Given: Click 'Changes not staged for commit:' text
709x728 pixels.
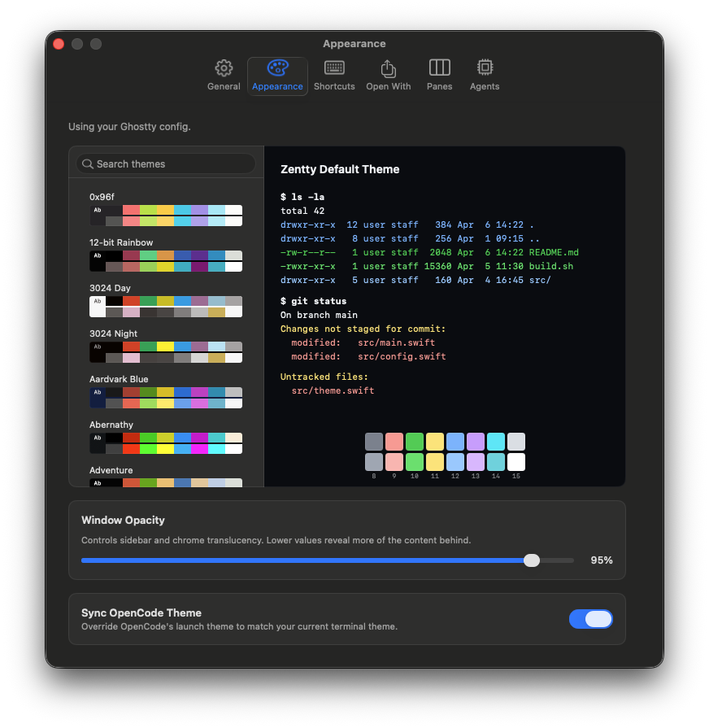Looking at the screenshot, I should click(x=363, y=329).
